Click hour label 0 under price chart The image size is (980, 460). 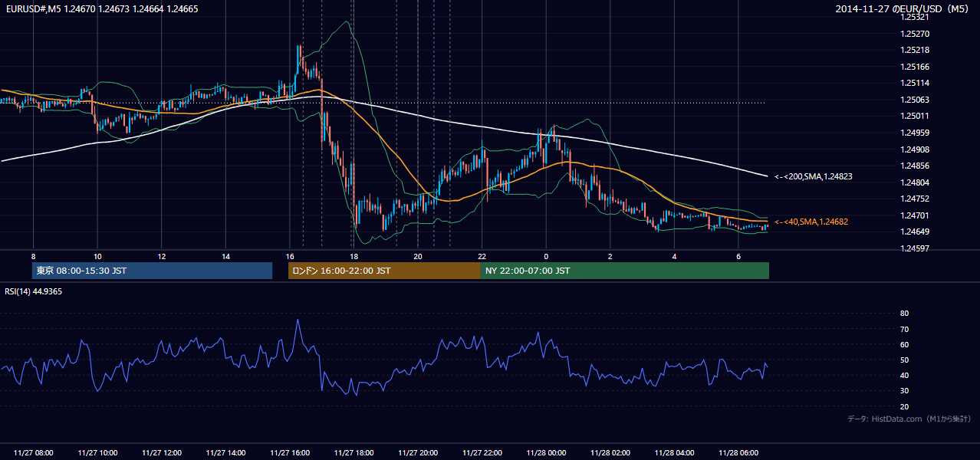click(x=546, y=256)
